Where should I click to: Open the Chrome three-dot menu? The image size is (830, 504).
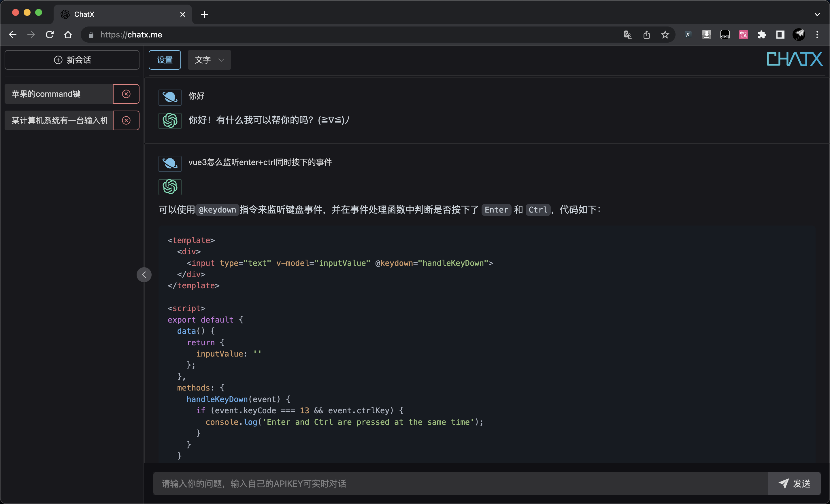(x=817, y=35)
